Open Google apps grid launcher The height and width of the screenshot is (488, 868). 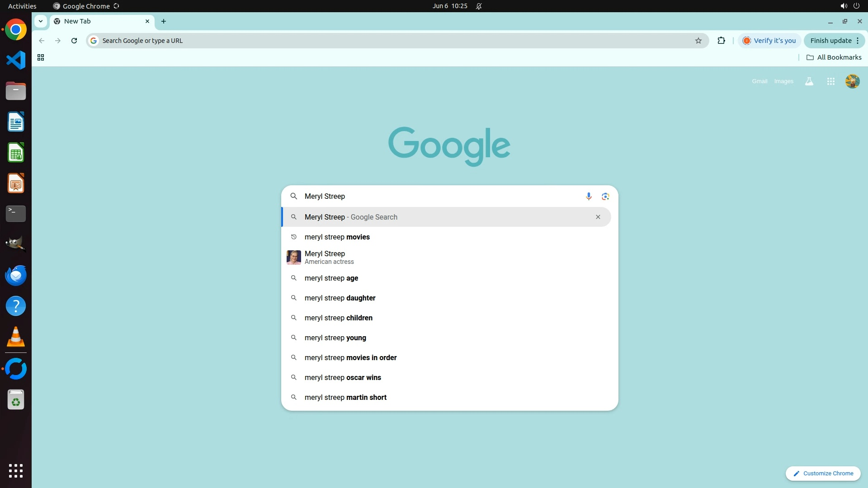pyautogui.click(x=830, y=81)
